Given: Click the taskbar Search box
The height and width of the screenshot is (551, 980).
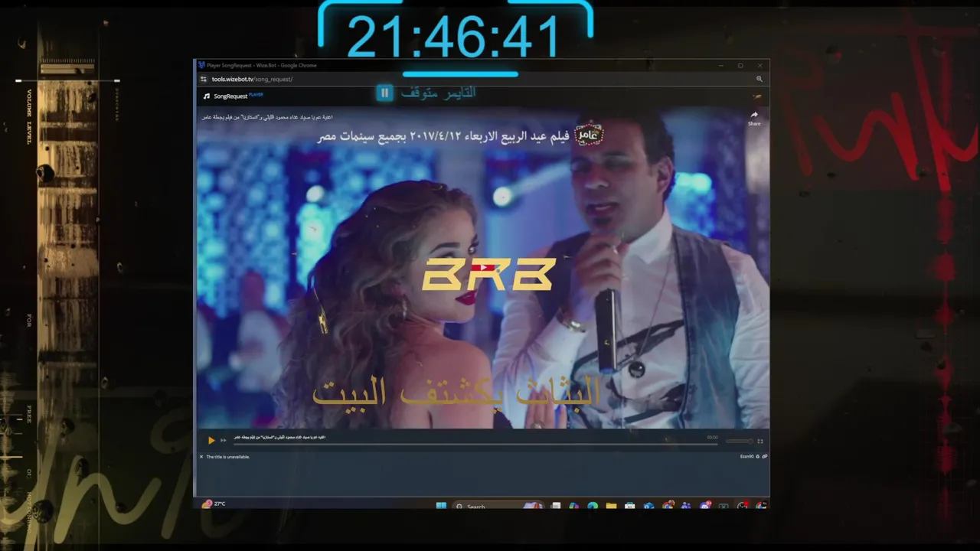Looking at the screenshot, I should click(x=498, y=506).
